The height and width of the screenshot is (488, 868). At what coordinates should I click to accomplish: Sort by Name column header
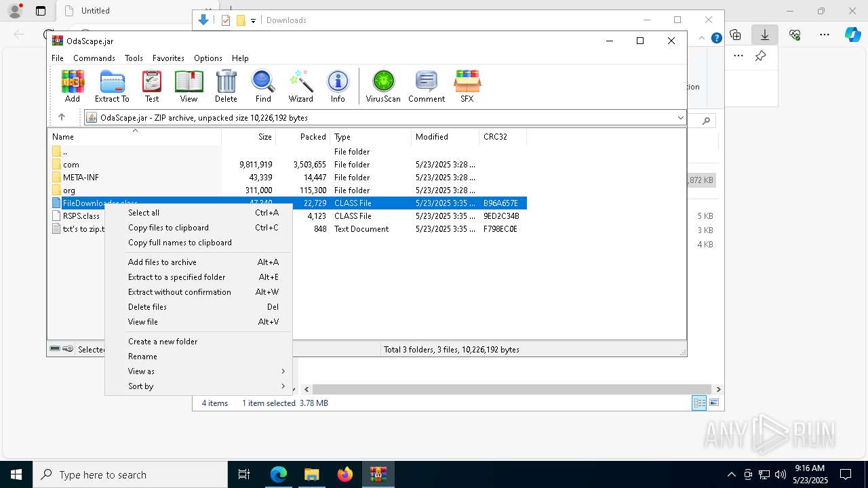coord(134,136)
